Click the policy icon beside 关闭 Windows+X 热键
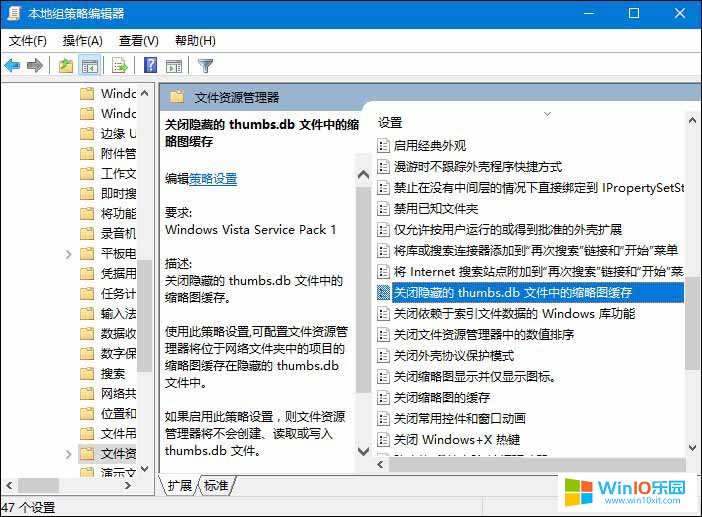The image size is (702, 517). click(383, 440)
